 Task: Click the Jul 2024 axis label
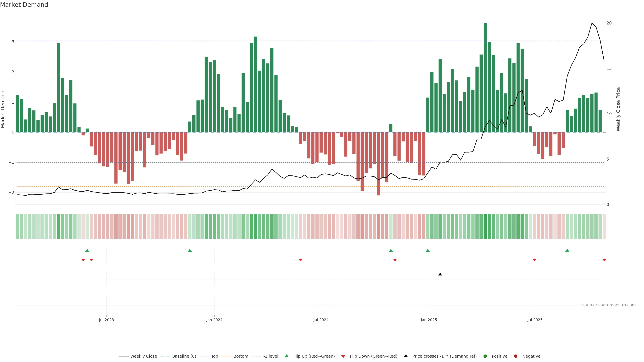pyautogui.click(x=321, y=320)
